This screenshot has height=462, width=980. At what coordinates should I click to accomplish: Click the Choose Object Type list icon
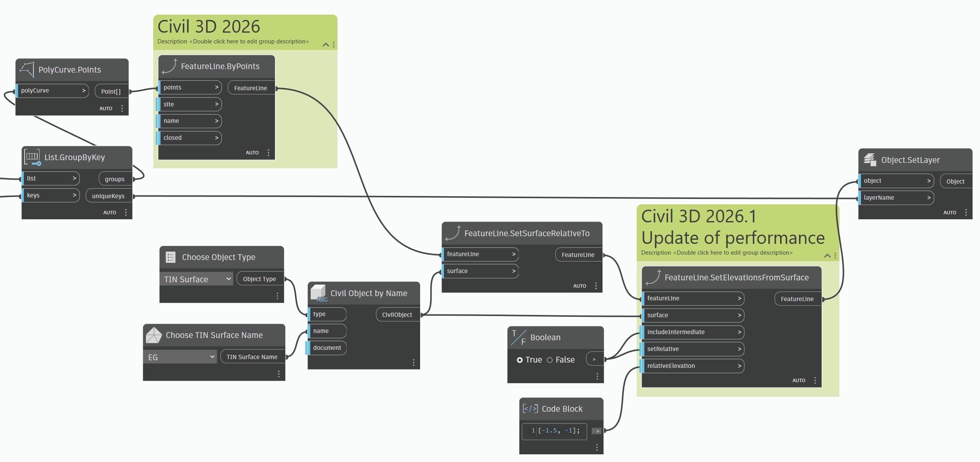coord(171,257)
